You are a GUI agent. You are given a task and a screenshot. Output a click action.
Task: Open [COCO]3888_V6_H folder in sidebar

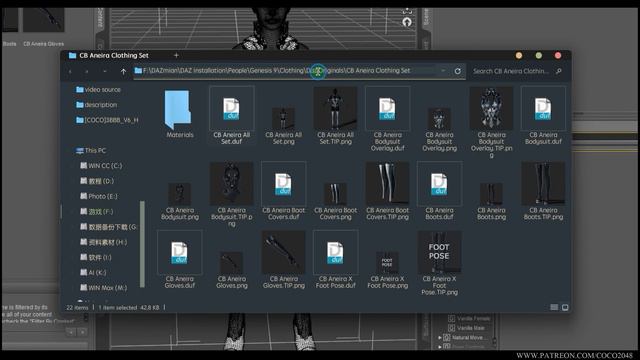[107, 120]
